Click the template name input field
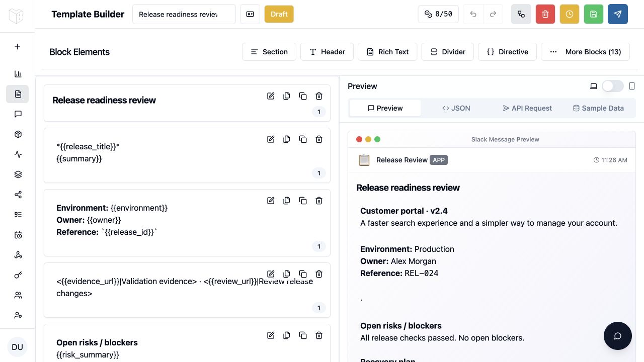This screenshot has width=644, height=362. point(184,14)
